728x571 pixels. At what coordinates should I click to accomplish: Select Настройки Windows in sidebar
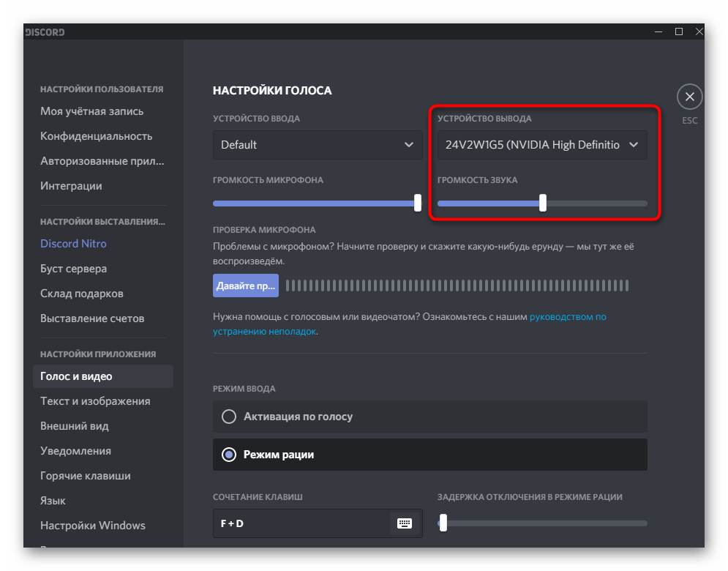[93, 526]
